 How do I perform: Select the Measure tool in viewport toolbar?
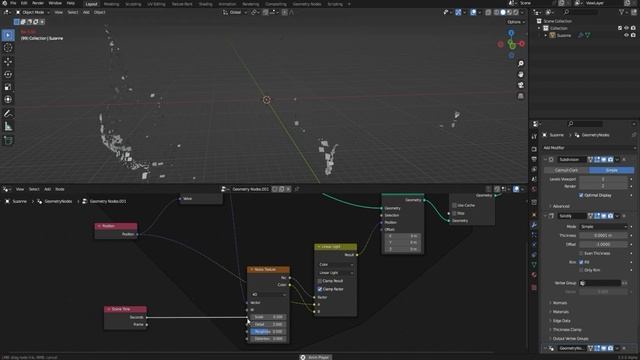click(x=8, y=127)
